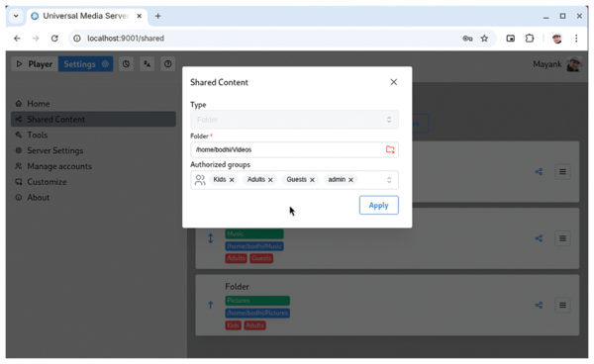Click the share icon on the Pictures folder row
This screenshot has width=594, height=364.
[x=539, y=305]
